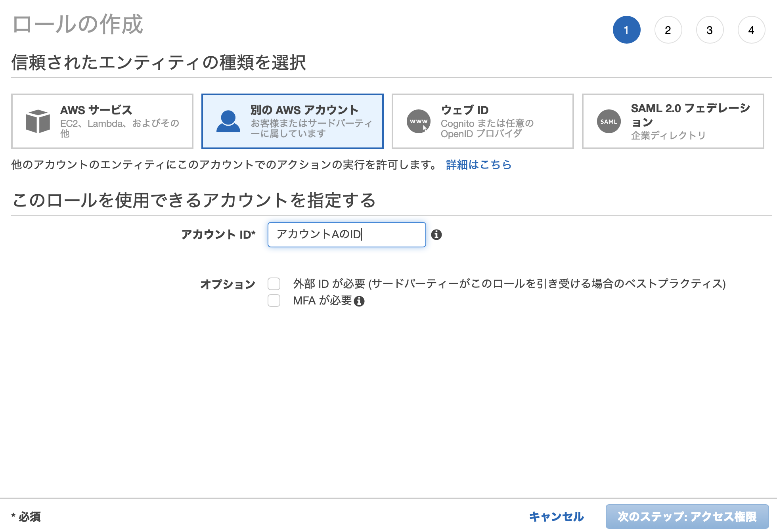777x532 pixels.
Task: Click the ロールの作成 page title
Action: (78, 24)
